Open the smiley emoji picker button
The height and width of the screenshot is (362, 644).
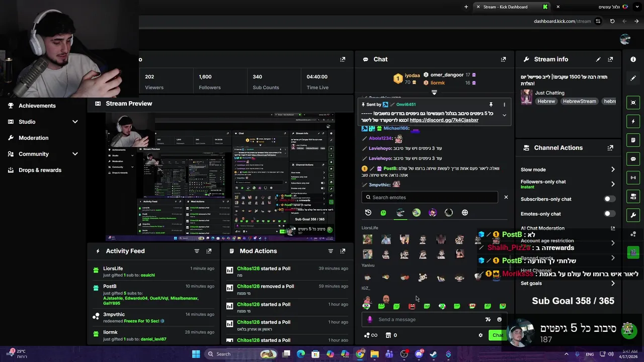point(499,319)
